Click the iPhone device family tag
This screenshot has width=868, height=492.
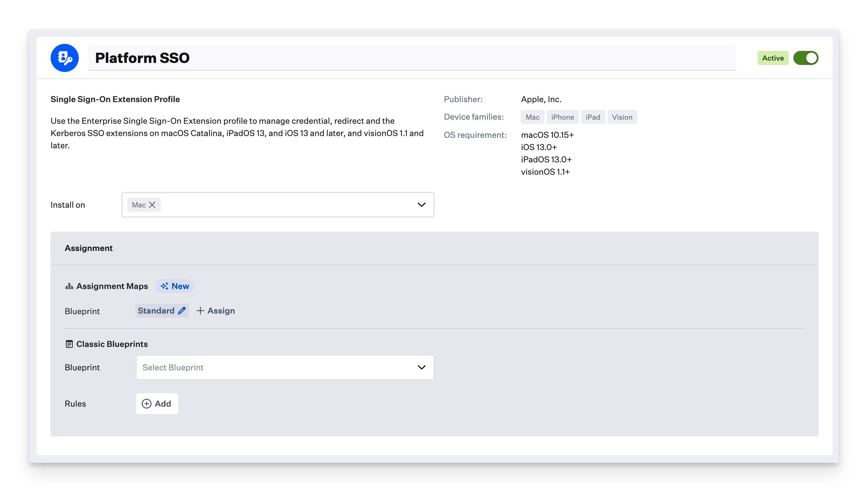(562, 117)
